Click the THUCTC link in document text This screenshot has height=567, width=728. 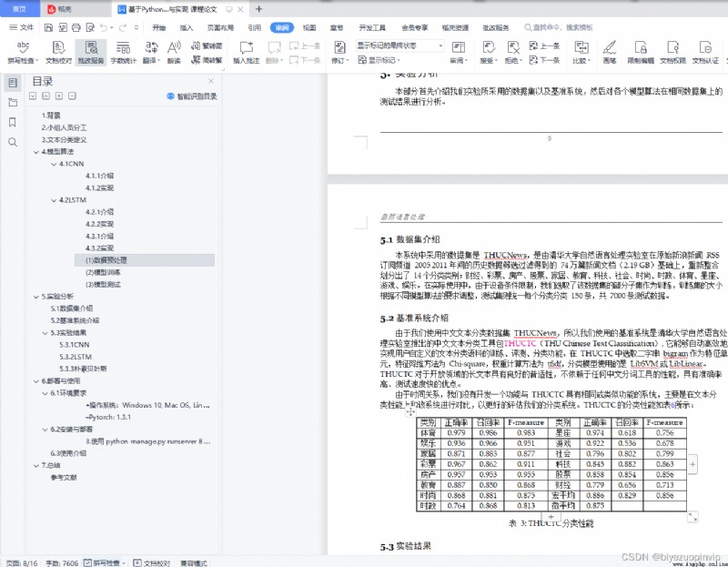coord(520,344)
